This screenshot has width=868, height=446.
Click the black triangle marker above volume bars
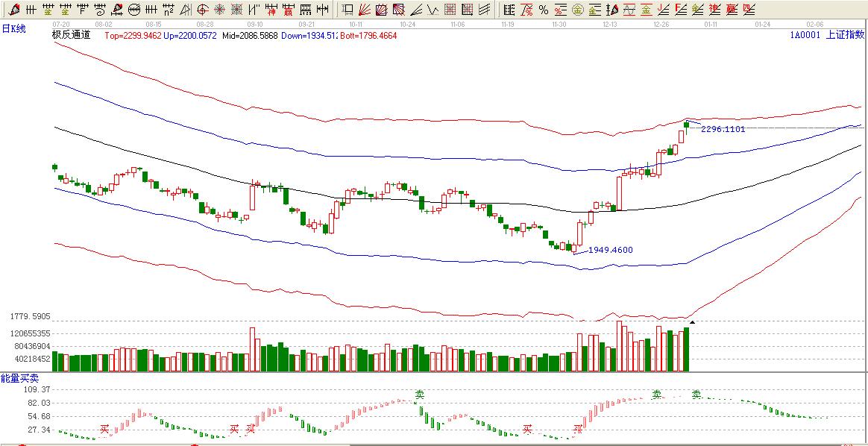coord(692,322)
